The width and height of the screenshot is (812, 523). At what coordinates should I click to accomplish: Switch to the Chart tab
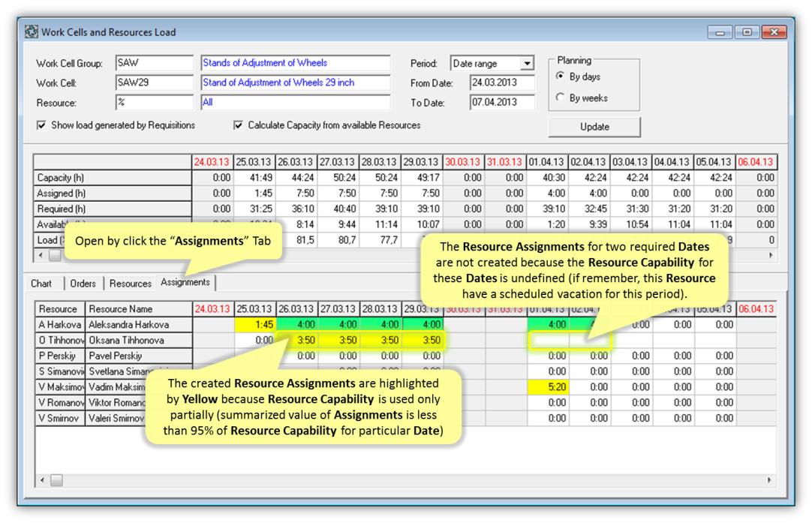(41, 284)
